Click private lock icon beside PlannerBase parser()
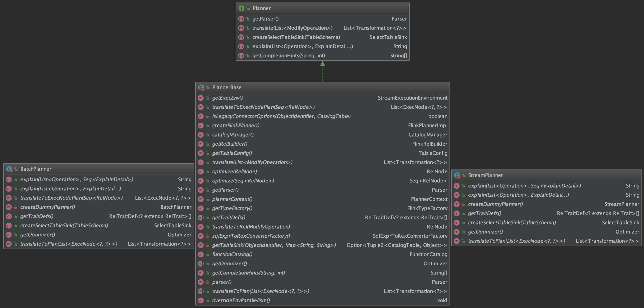The width and height of the screenshot is (644, 308). point(207,282)
